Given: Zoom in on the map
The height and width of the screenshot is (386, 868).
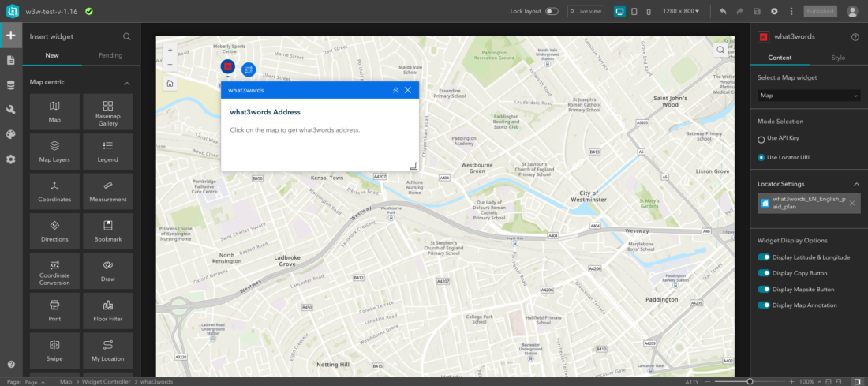Looking at the screenshot, I should click(x=170, y=50).
